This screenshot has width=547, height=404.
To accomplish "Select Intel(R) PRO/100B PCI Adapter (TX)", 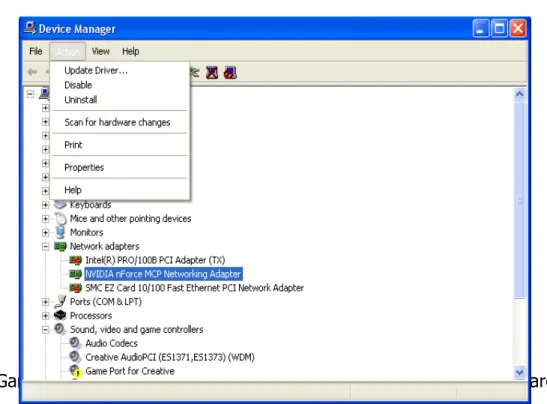I will pyautogui.click(x=155, y=260).
